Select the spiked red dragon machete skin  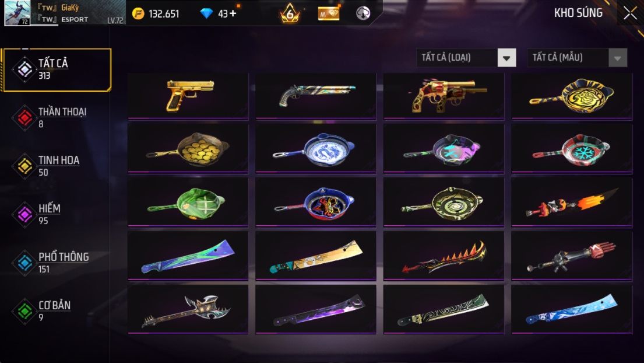(x=444, y=256)
